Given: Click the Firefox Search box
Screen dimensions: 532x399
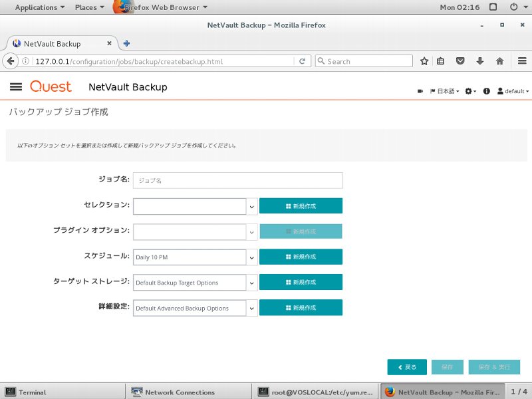Looking at the screenshot, I should click(x=364, y=61).
